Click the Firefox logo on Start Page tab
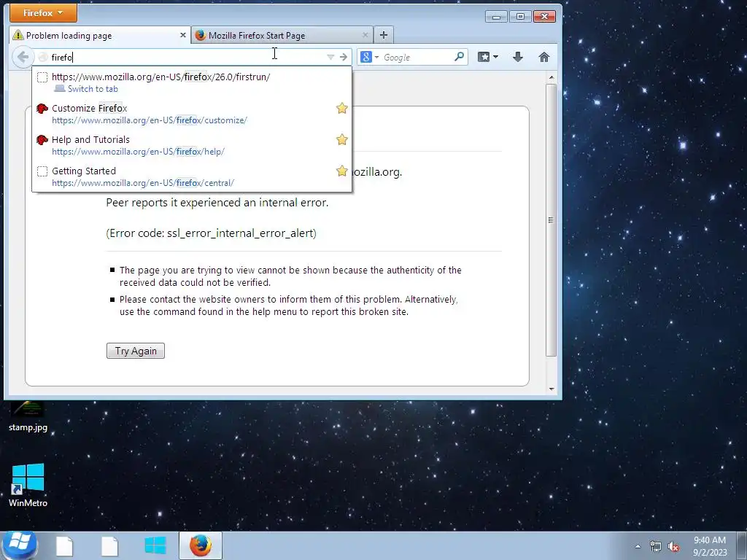Image resolution: width=747 pixels, height=560 pixels. pyautogui.click(x=200, y=35)
